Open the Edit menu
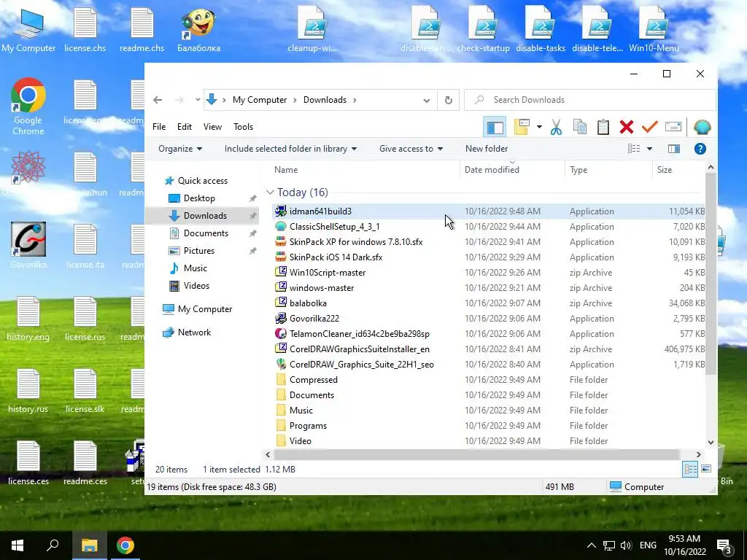 [x=185, y=127]
